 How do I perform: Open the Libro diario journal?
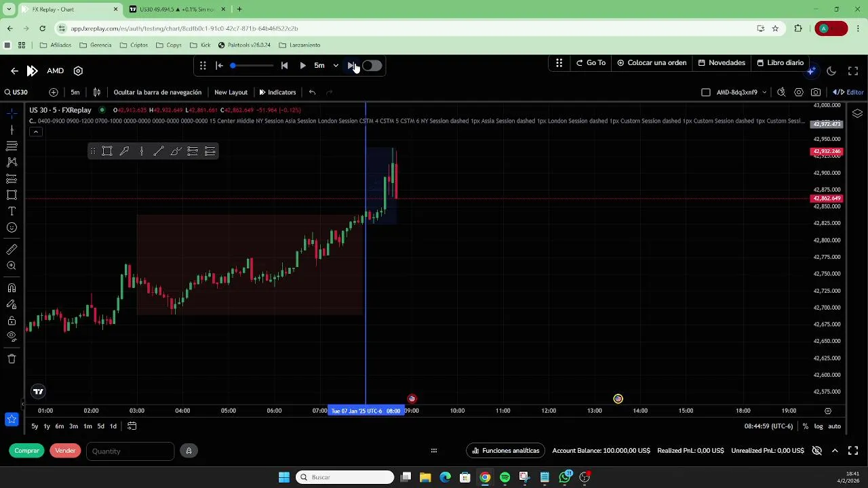pyautogui.click(x=781, y=63)
